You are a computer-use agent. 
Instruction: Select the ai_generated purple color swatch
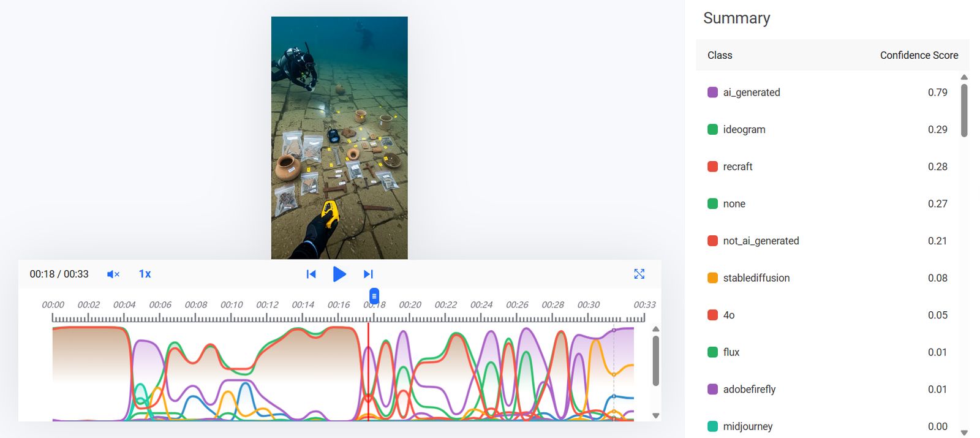click(712, 93)
